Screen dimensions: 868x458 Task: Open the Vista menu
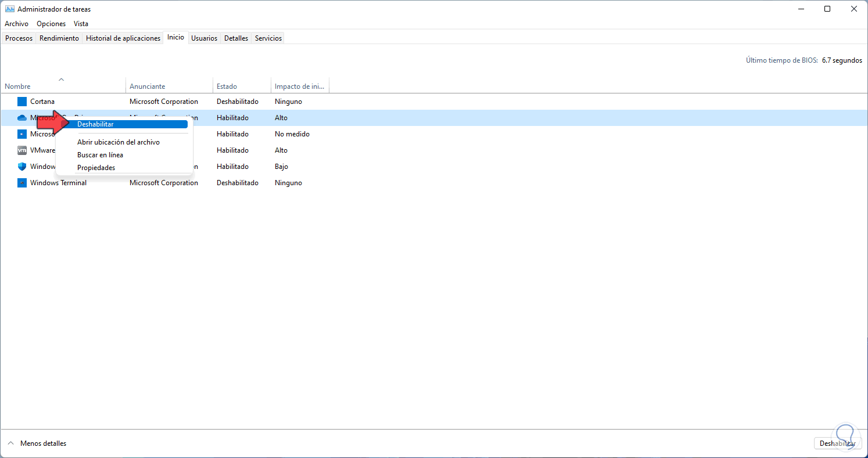(81, 24)
